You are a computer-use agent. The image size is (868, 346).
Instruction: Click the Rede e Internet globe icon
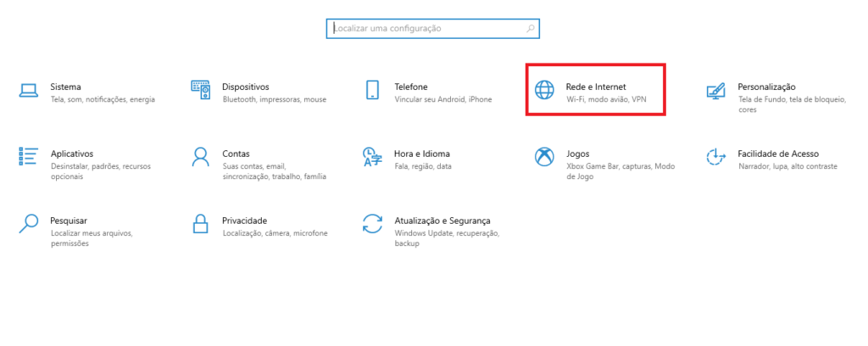coord(543,91)
